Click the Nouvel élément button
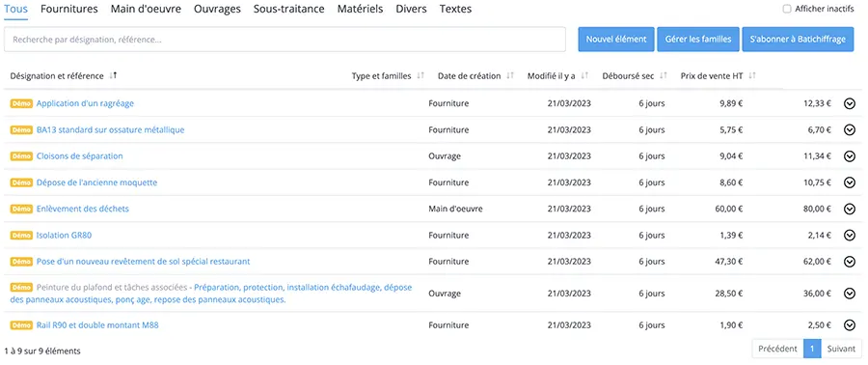868x365 pixels. (616, 40)
